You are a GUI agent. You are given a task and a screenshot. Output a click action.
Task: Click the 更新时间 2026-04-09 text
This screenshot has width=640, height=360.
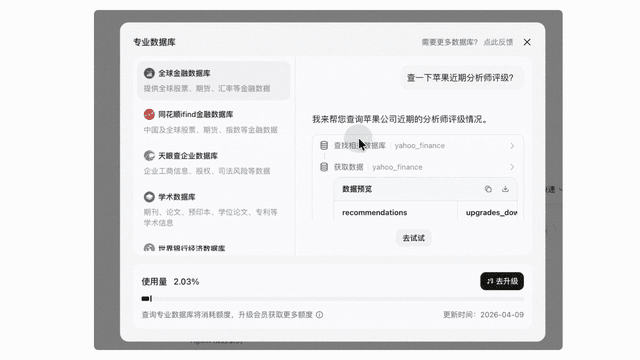click(x=483, y=315)
